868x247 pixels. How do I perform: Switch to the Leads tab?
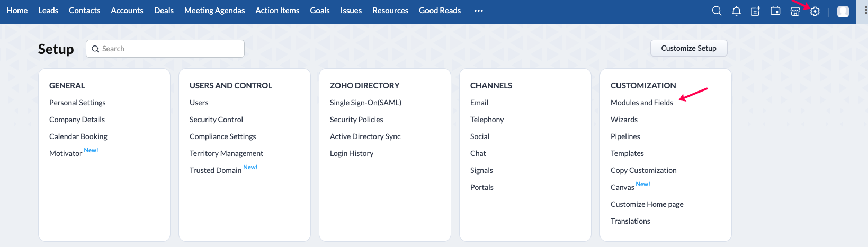[48, 11]
